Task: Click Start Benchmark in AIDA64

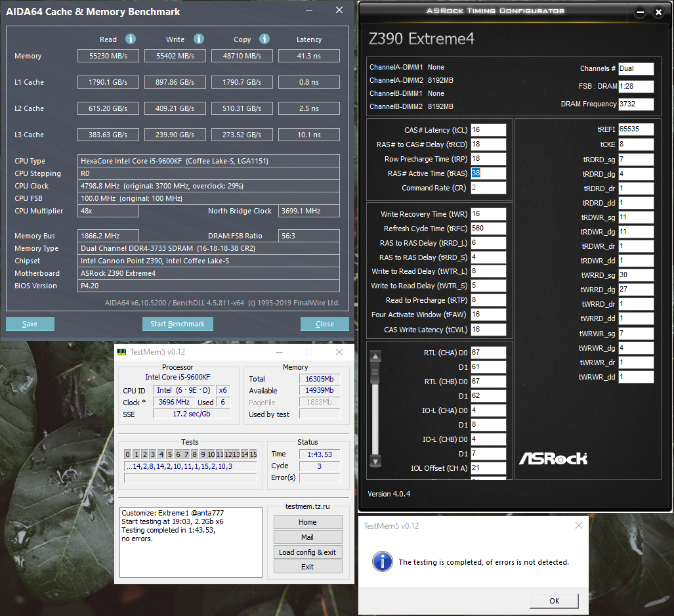Action: tap(178, 324)
